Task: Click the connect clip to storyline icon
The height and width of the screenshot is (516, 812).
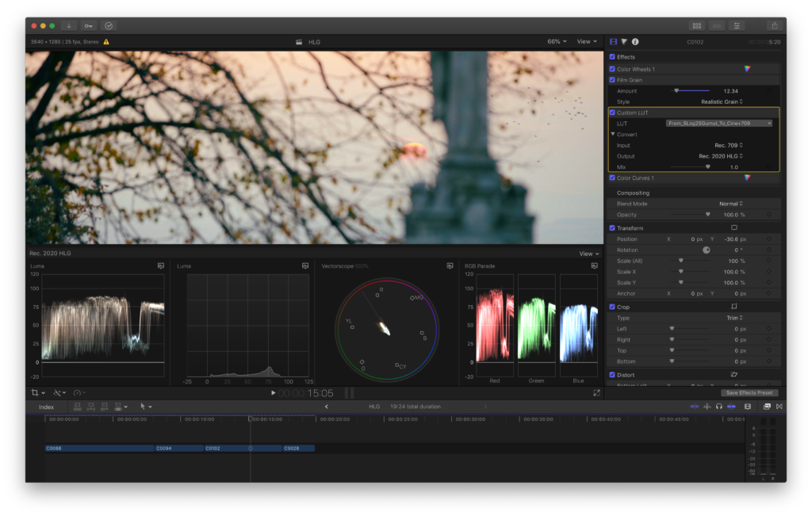Action: [x=77, y=407]
